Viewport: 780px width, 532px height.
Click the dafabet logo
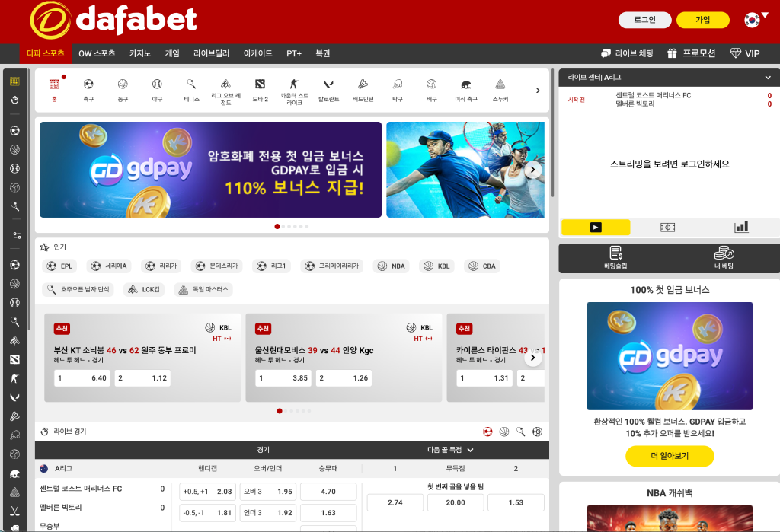click(113, 21)
